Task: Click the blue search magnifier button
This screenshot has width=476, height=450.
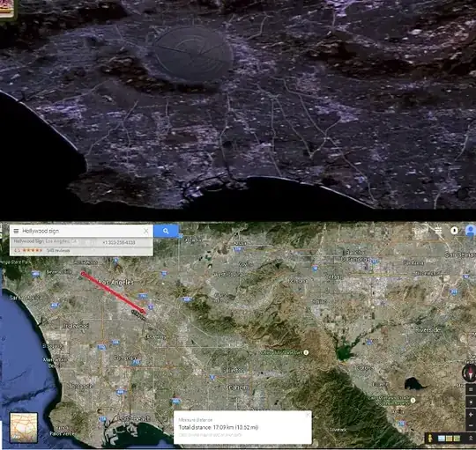Action: [x=166, y=231]
